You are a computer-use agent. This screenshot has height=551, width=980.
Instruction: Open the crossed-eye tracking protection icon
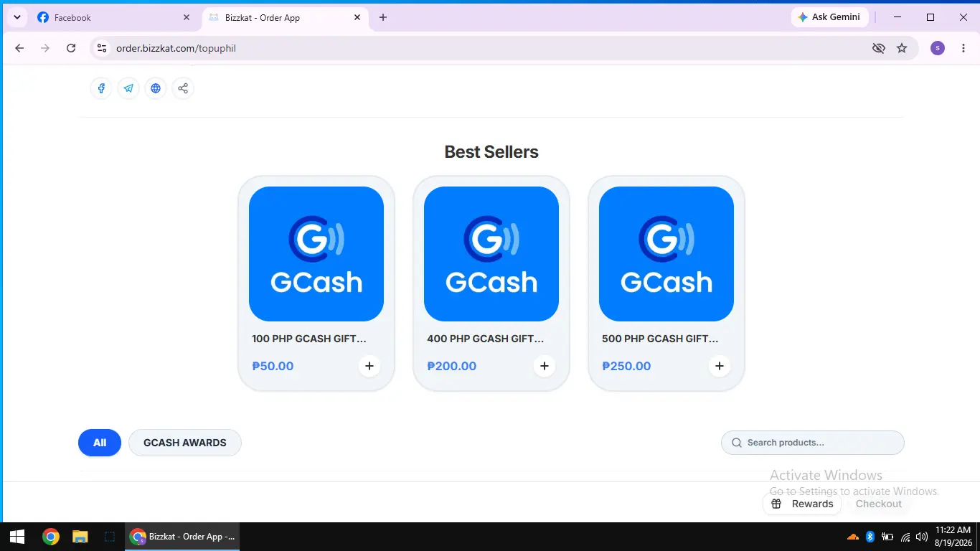(878, 48)
